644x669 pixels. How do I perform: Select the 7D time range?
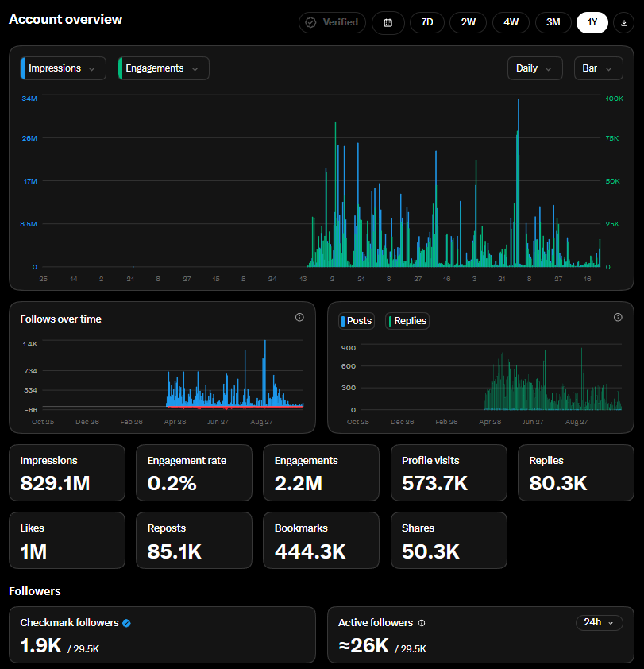tap(427, 22)
